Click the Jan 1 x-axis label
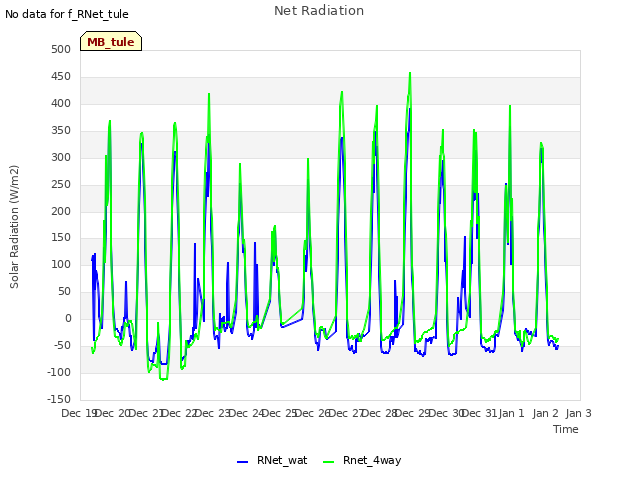The height and width of the screenshot is (480, 640). click(511, 413)
